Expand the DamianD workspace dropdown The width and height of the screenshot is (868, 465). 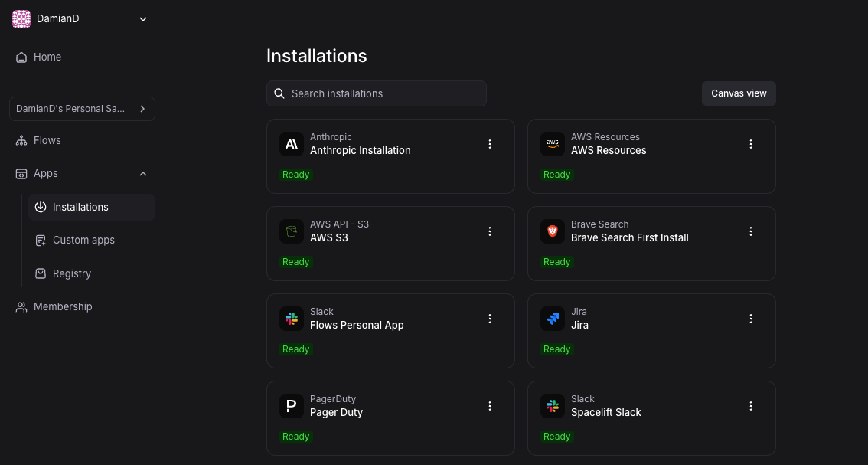click(x=143, y=18)
